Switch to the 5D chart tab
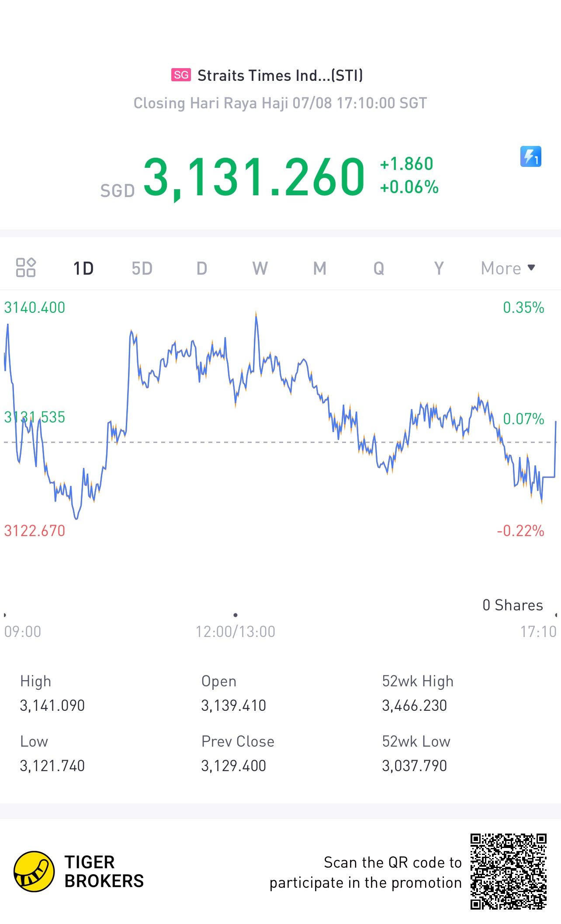Image resolution: width=561 pixels, height=924 pixels. (x=142, y=268)
